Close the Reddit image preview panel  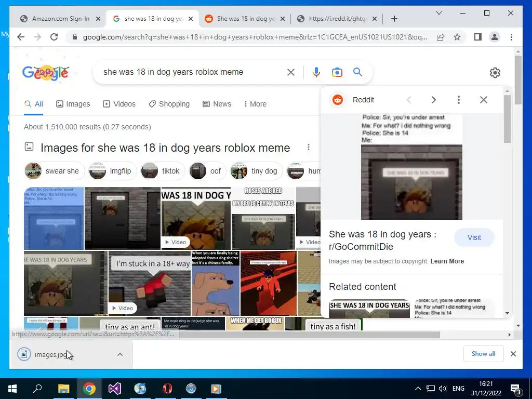pos(484,100)
